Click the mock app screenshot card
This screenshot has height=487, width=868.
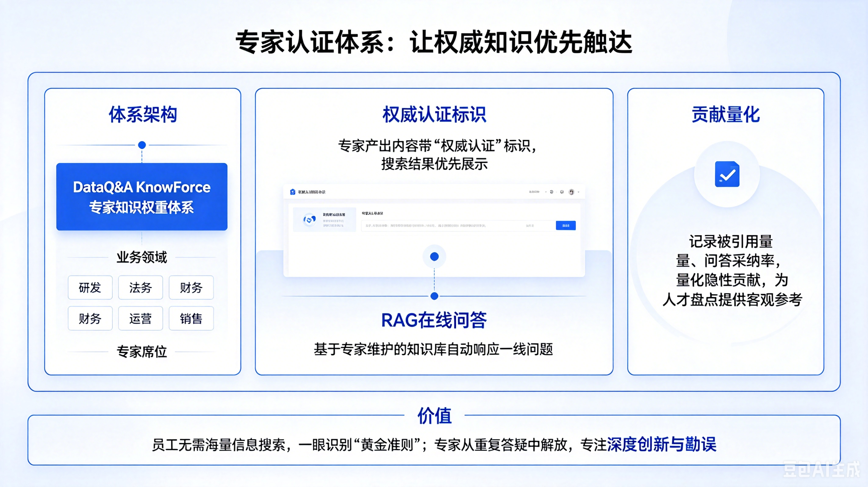[434, 231]
